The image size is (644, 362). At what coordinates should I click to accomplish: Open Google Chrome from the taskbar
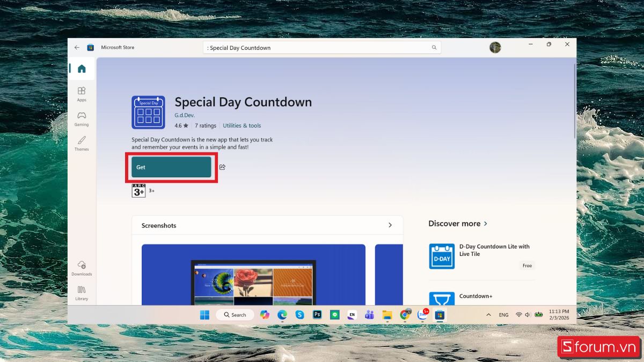405,315
